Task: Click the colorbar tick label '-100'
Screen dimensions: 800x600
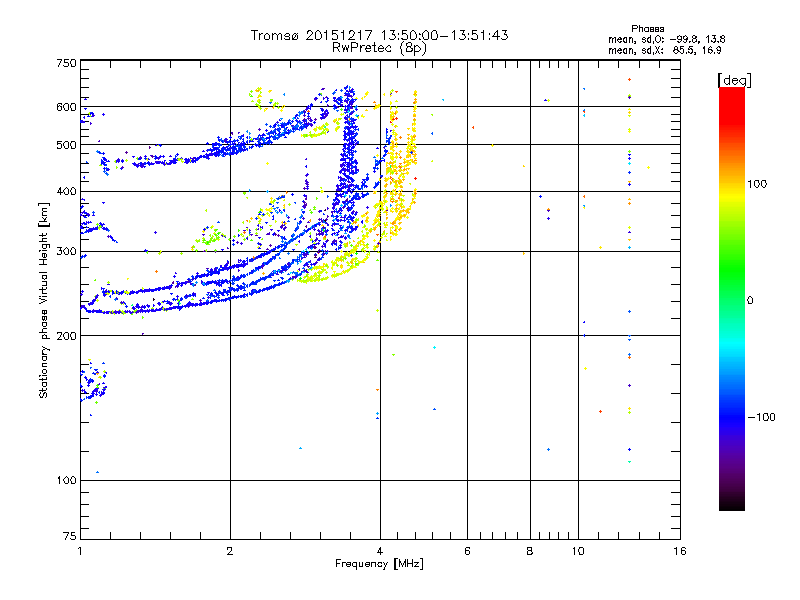Action: tap(761, 417)
